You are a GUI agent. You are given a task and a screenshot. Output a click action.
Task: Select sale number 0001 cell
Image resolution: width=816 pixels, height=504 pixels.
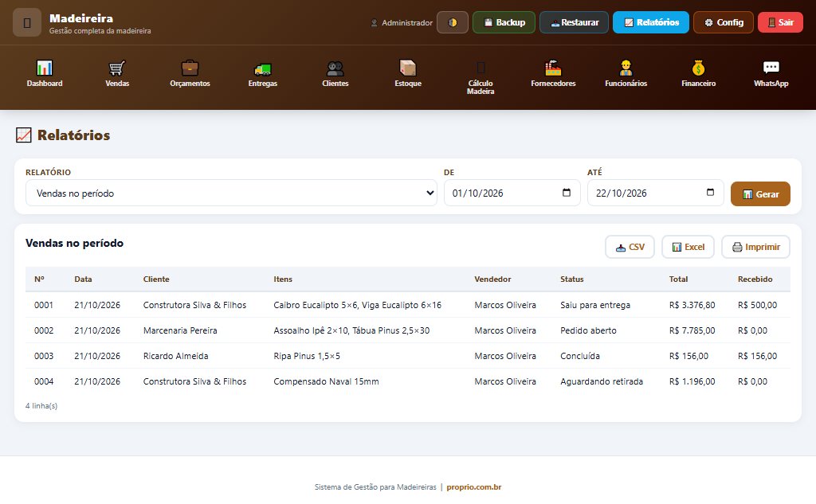44,305
